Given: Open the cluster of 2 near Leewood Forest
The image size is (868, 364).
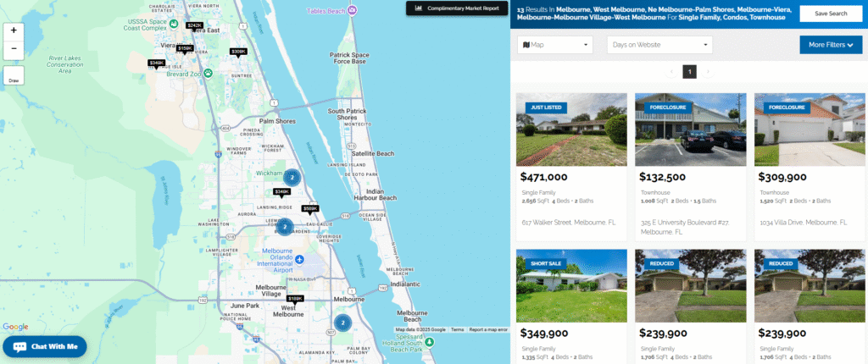Looking at the screenshot, I should point(285,227).
